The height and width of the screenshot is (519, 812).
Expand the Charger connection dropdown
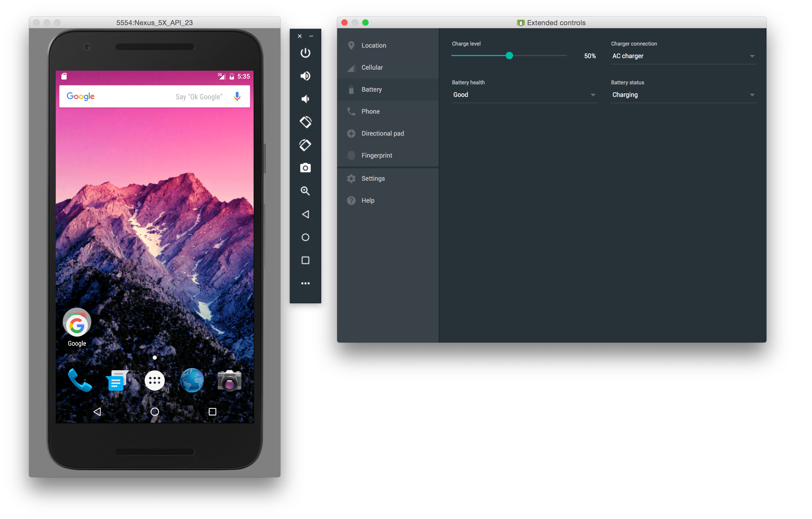(683, 56)
